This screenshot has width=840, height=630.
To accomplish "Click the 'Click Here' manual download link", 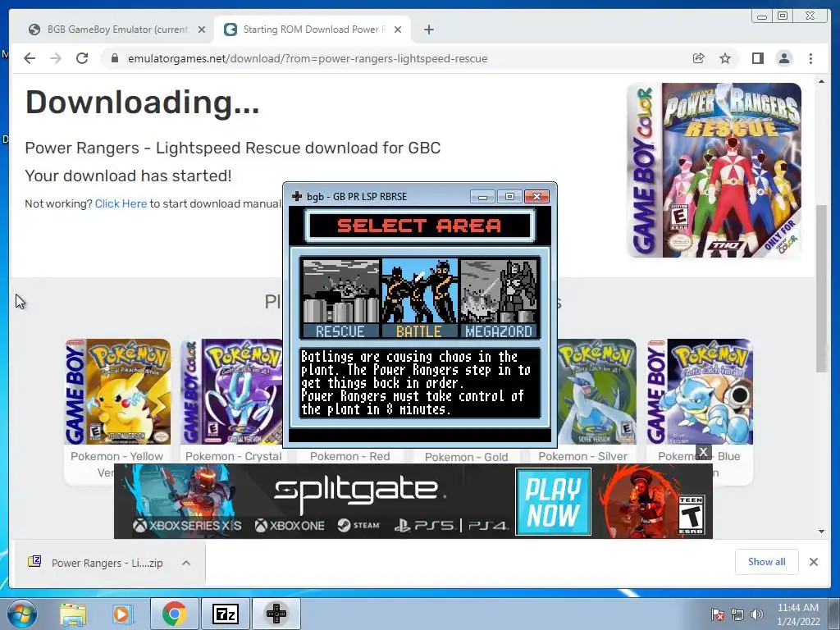I will click(x=121, y=203).
